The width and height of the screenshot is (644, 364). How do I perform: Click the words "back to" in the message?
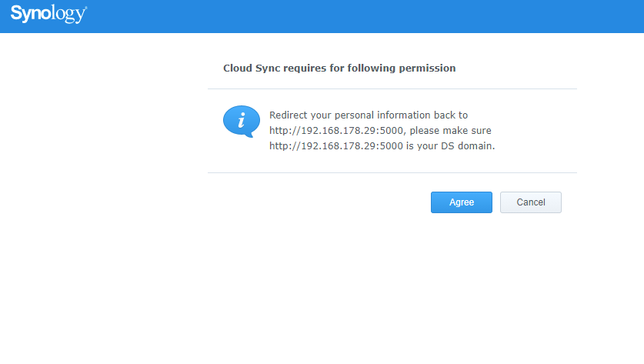(450, 115)
